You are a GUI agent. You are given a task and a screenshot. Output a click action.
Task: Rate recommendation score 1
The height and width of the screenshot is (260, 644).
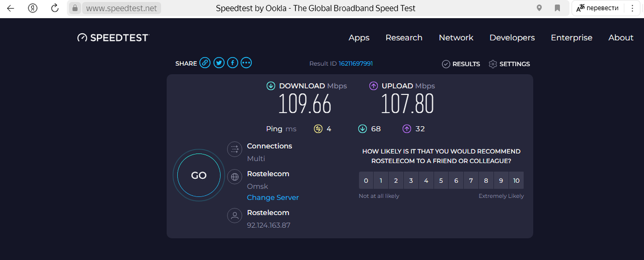pos(381,180)
